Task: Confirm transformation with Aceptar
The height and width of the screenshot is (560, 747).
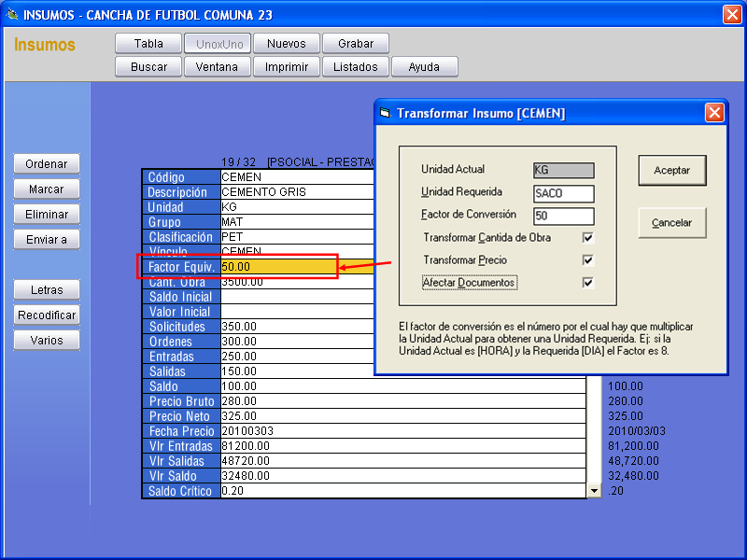Action: (x=672, y=171)
